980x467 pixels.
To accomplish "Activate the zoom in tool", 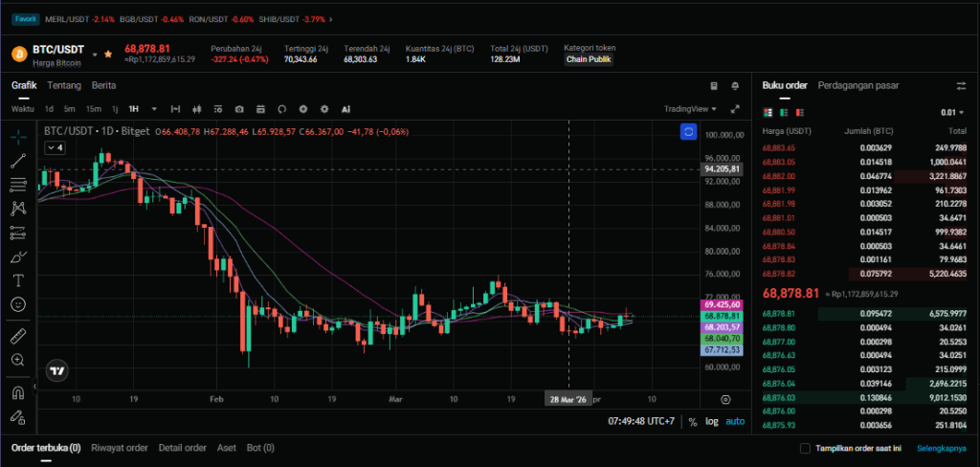I will point(17,360).
